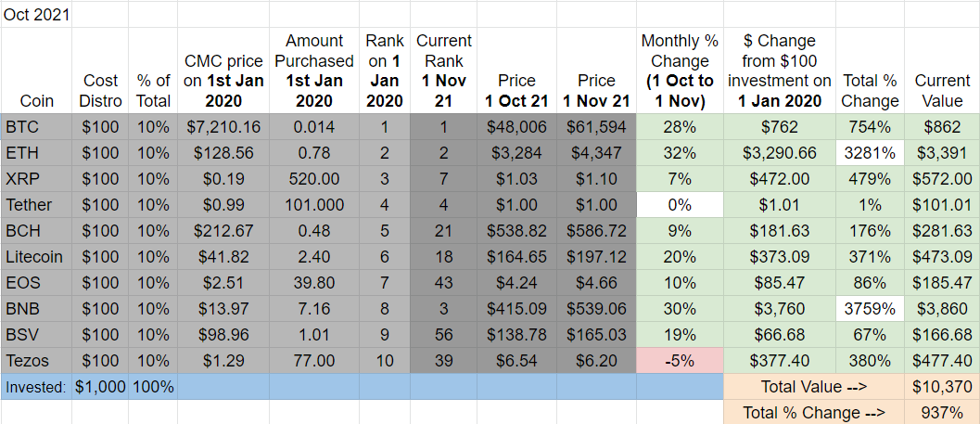Image resolution: width=980 pixels, height=424 pixels.
Task: Select the 'Coin' column header
Action: (x=37, y=71)
